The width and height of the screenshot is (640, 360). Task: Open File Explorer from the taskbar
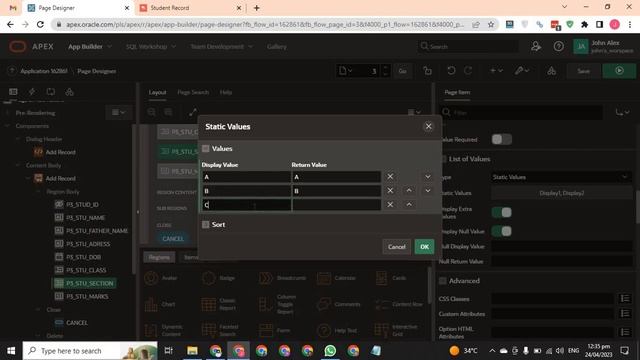tap(192, 351)
